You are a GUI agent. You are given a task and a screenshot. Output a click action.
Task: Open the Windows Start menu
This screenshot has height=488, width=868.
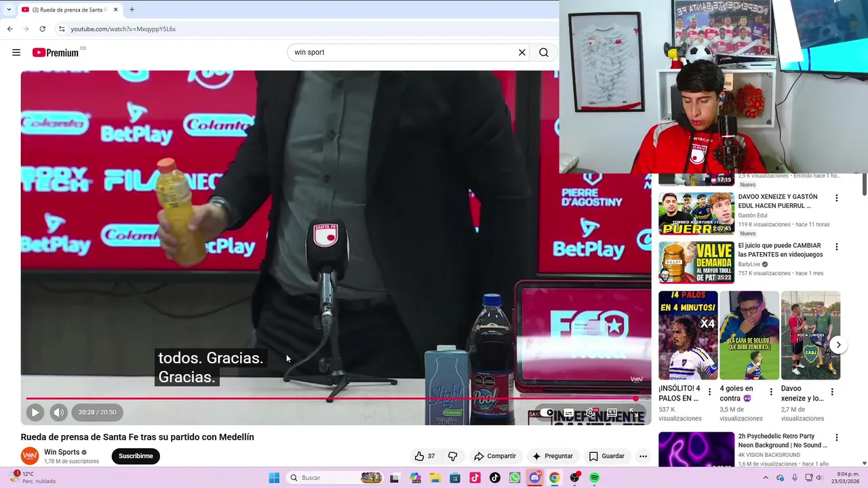(x=274, y=478)
